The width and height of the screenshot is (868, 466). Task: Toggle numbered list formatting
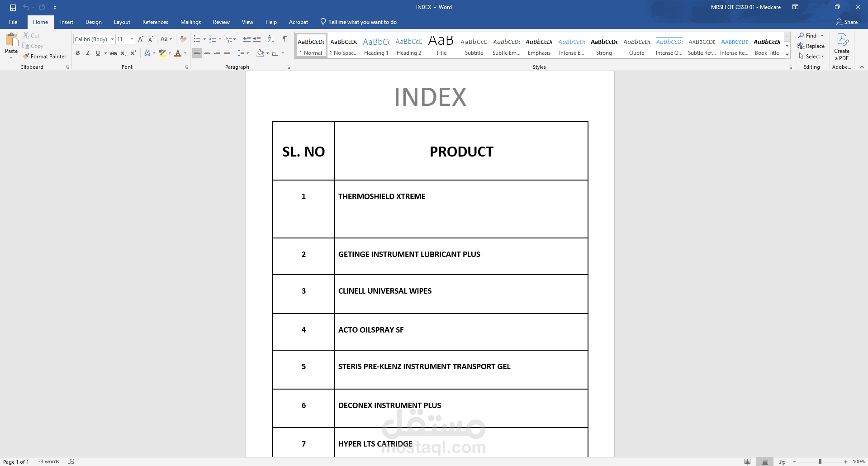pos(213,39)
